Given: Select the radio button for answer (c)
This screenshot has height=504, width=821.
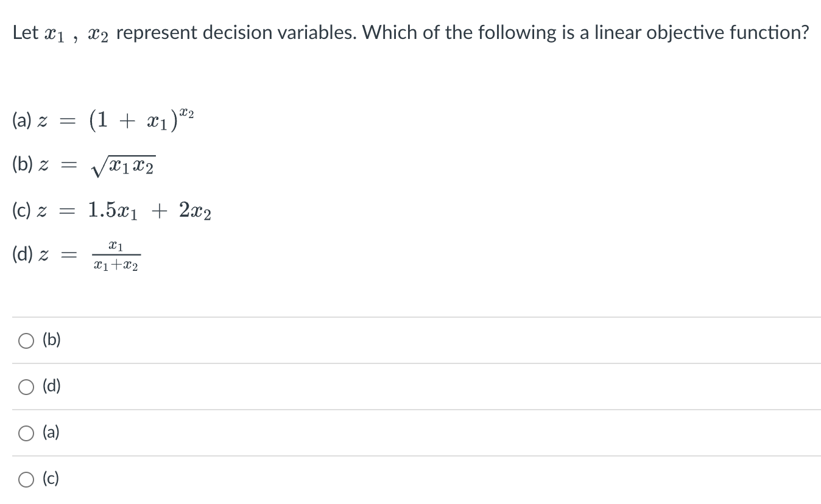Looking at the screenshot, I should (26, 479).
